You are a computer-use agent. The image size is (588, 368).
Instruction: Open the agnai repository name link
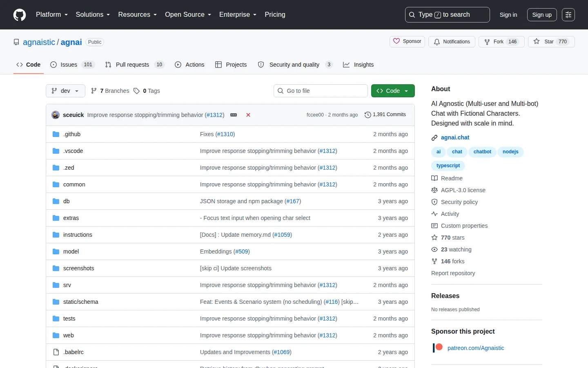pos(71,42)
